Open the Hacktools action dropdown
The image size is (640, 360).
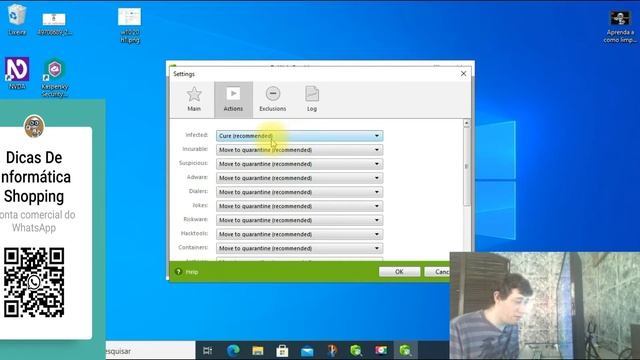(299, 234)
